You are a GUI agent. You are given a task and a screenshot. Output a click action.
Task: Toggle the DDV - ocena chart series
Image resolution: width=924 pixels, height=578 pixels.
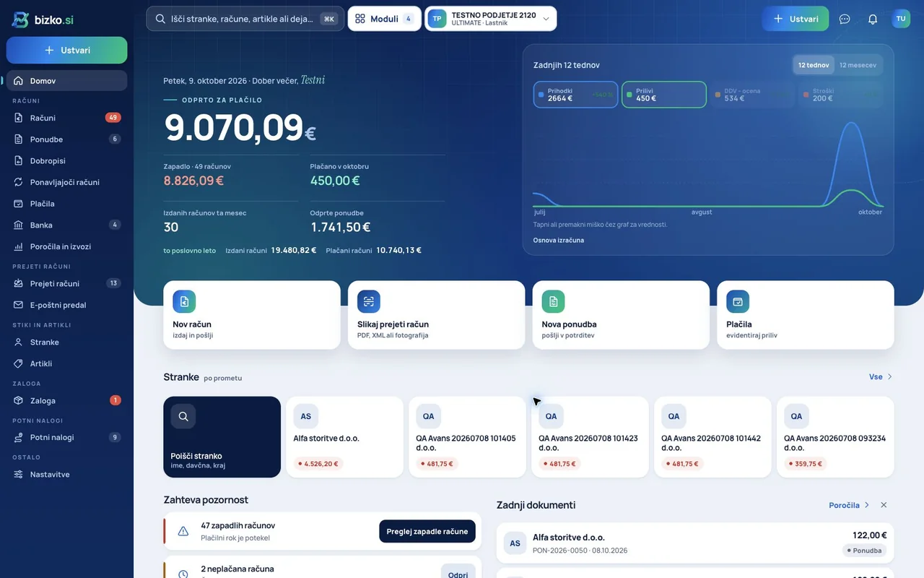coord(752,95)
